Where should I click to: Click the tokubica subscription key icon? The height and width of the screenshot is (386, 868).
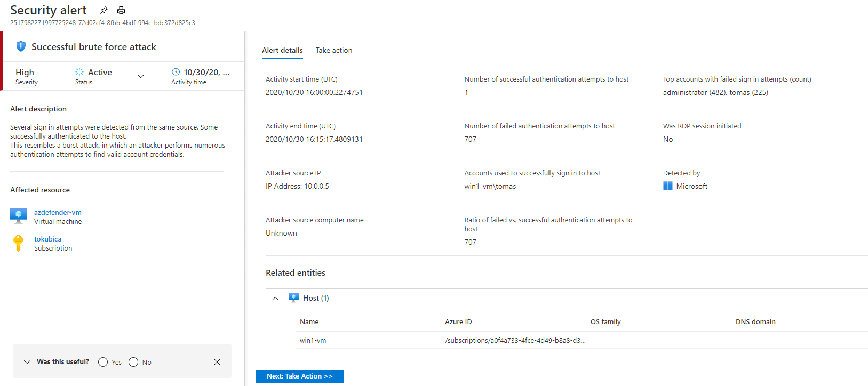click(19, 243)
